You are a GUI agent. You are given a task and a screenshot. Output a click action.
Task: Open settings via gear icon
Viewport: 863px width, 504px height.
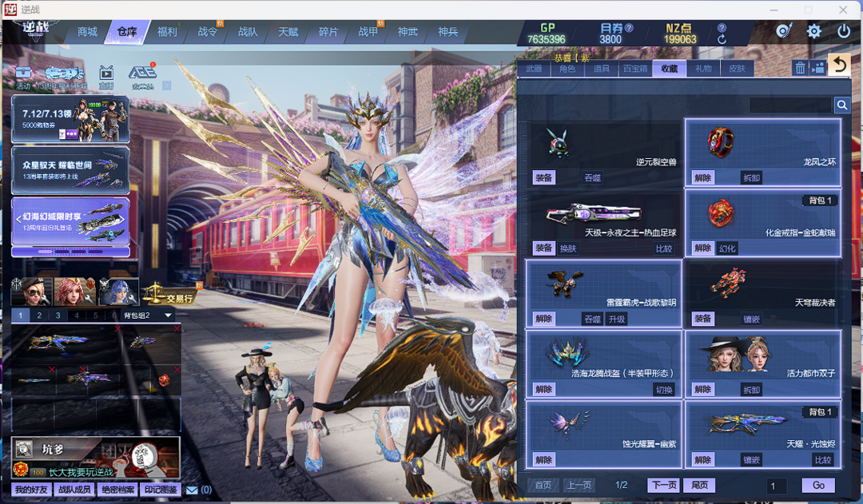click(x=814, y=31)
